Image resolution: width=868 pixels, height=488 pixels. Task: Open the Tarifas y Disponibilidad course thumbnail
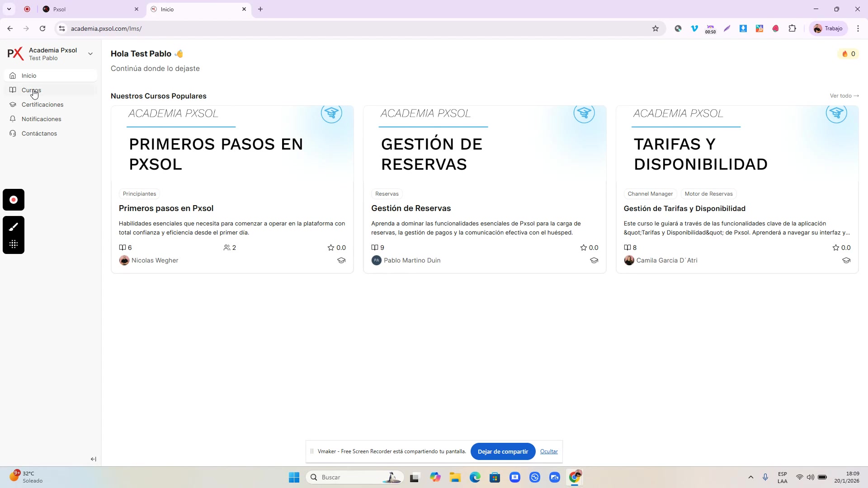pyautogui.click(x=737, y=144)
